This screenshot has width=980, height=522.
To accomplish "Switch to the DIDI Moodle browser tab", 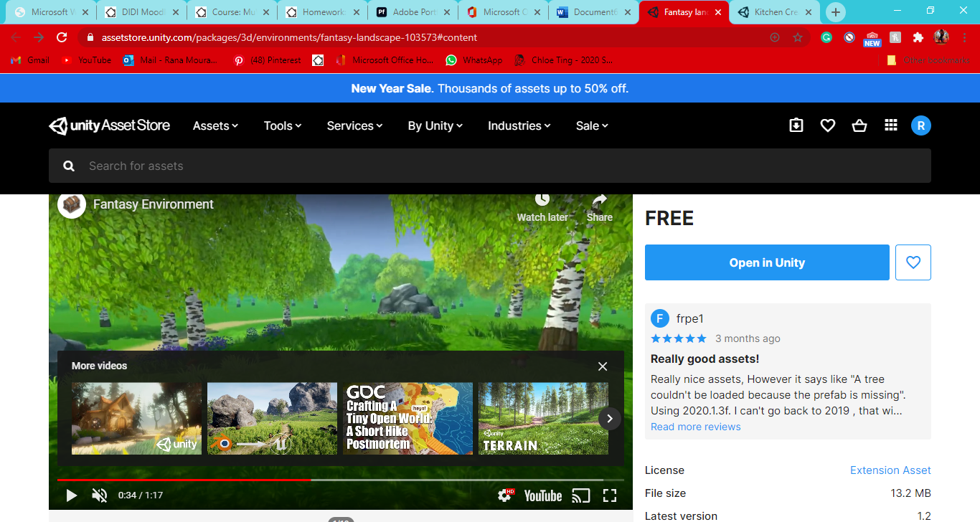I will [x=141, y=12].
